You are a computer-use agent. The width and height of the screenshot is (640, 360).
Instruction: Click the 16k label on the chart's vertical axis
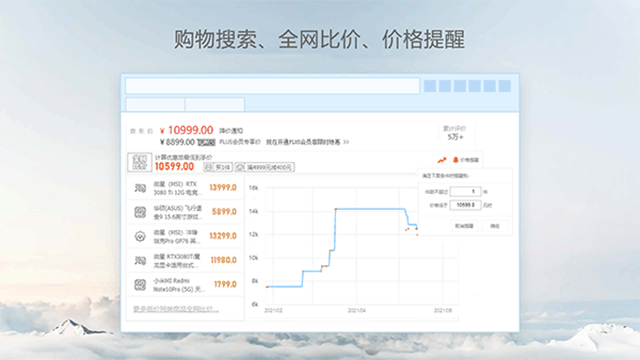tap(253, 188)
